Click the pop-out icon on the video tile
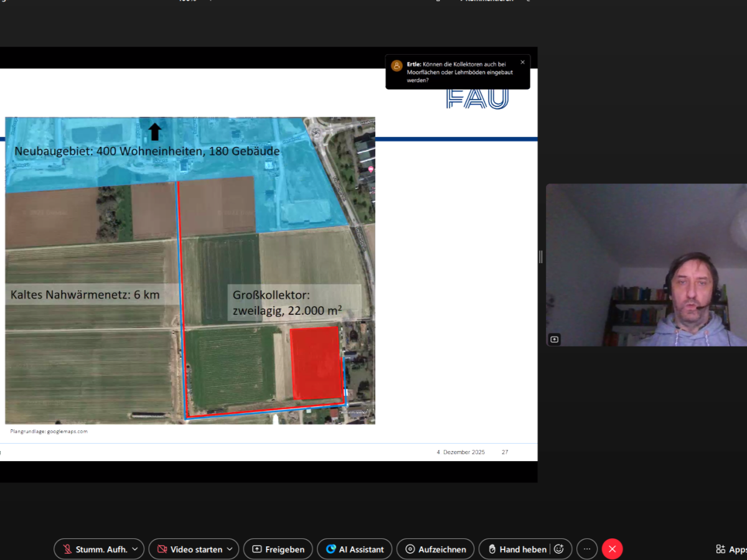The image size is (747, 560). (x=555, y=339)
